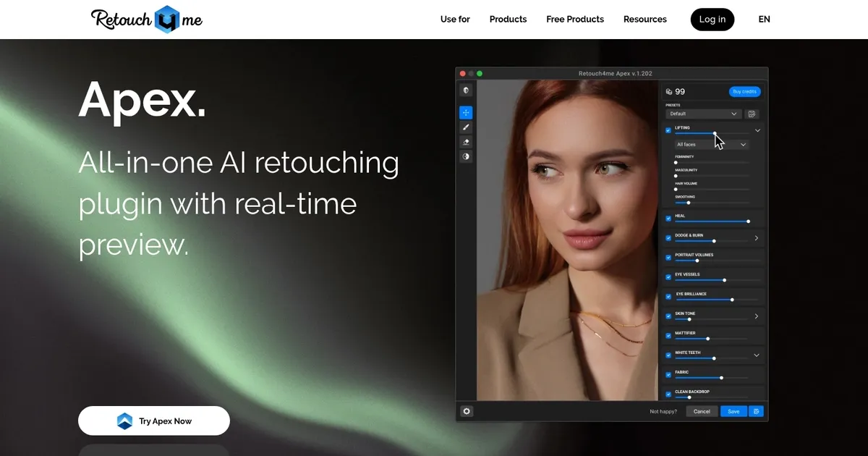
Task: Click the shield mask icon atop the toolbar
Action: pos(466,90)
